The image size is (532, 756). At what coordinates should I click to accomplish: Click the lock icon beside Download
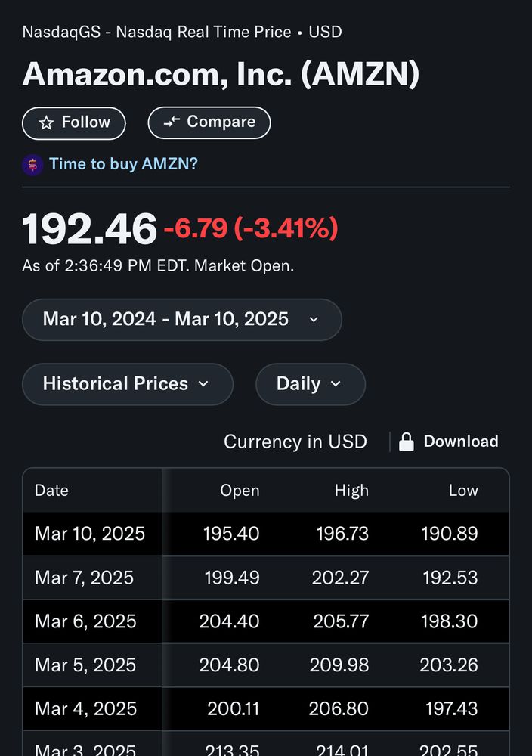coord(407,442)
